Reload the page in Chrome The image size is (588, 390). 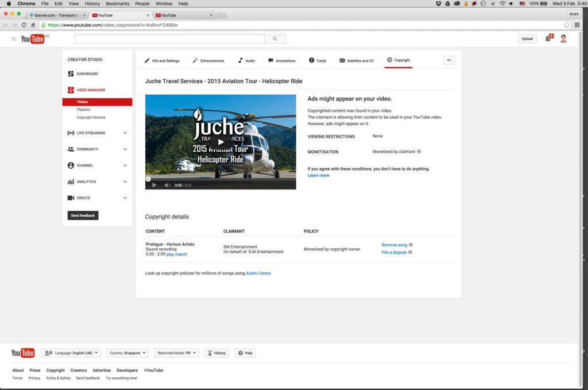[x=24, y=25]
